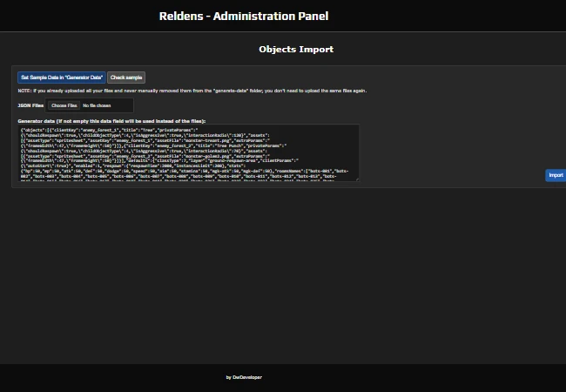Click the Reldens - Administration Panel title
The width and height of the screenshot is (566, 392).
[x=244, y=16]
